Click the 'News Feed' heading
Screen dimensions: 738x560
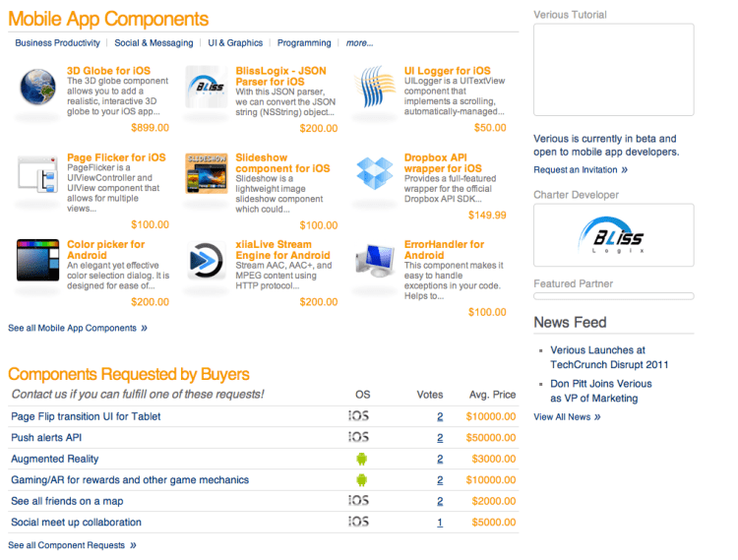(570, 323)
